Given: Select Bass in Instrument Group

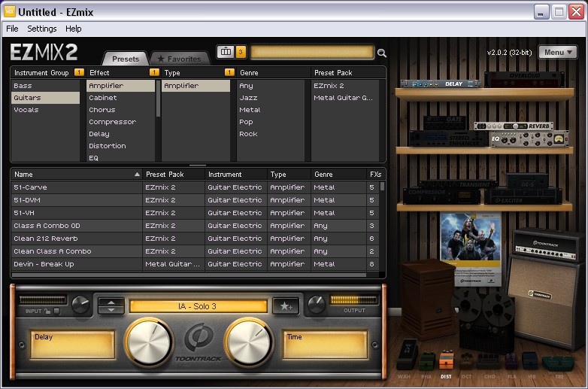Looking at the screenshot, I should [x=45, y=86].
